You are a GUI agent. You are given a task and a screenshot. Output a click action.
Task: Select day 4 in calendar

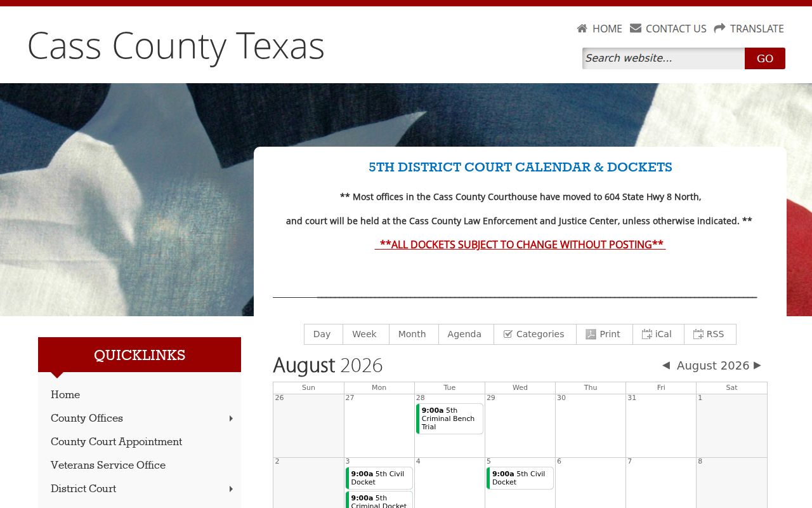click(418, 462)
